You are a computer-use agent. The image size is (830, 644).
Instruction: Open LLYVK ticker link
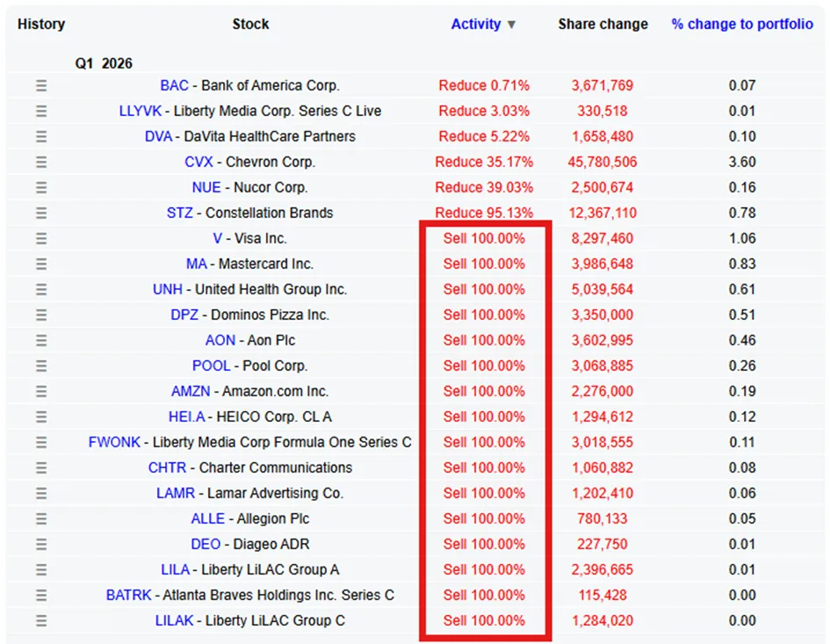click(x=141, y=112)
